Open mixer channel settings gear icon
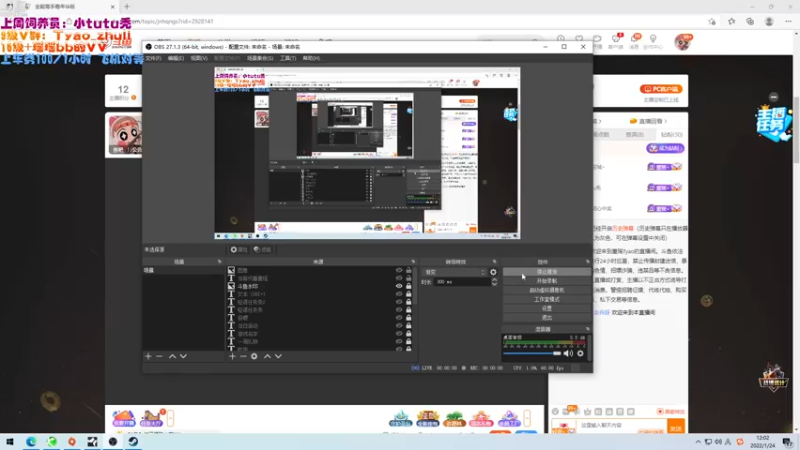This screenshot has height=450, width=800. [580, 353]
